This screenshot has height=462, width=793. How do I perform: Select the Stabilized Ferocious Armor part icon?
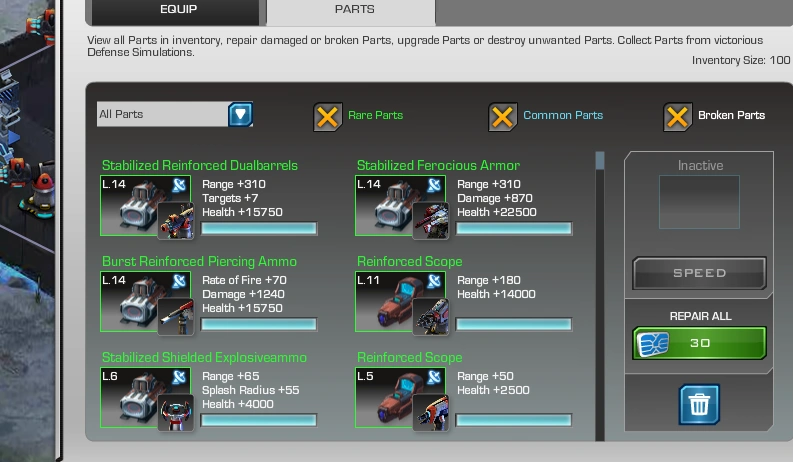[x=400, y=205]
